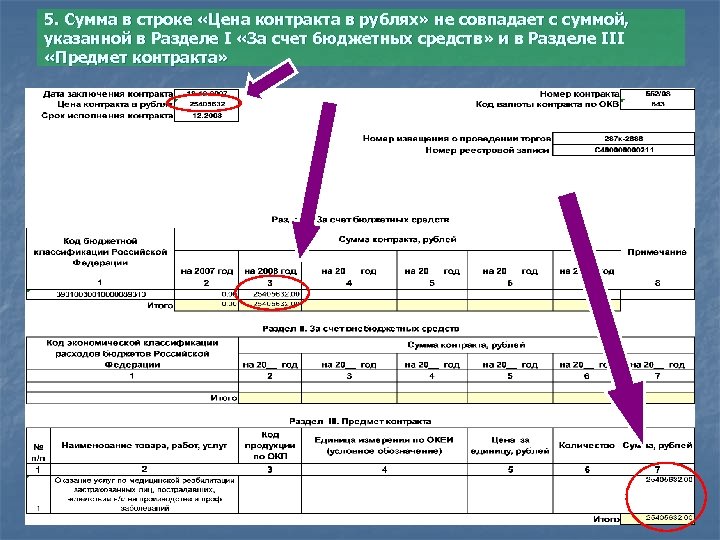Select the "на 2007 год" column header
This screenshot has width=720, height=540.
click(207, 271)
